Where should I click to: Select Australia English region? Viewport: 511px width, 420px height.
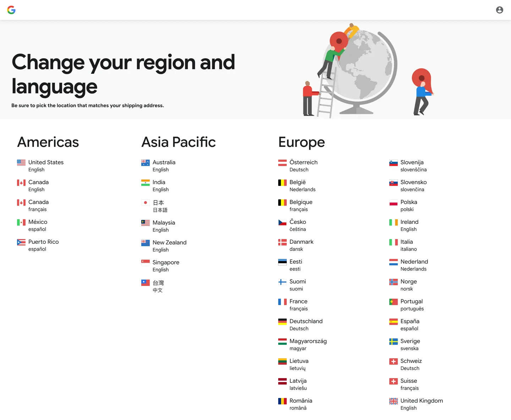tap(158, 166)
